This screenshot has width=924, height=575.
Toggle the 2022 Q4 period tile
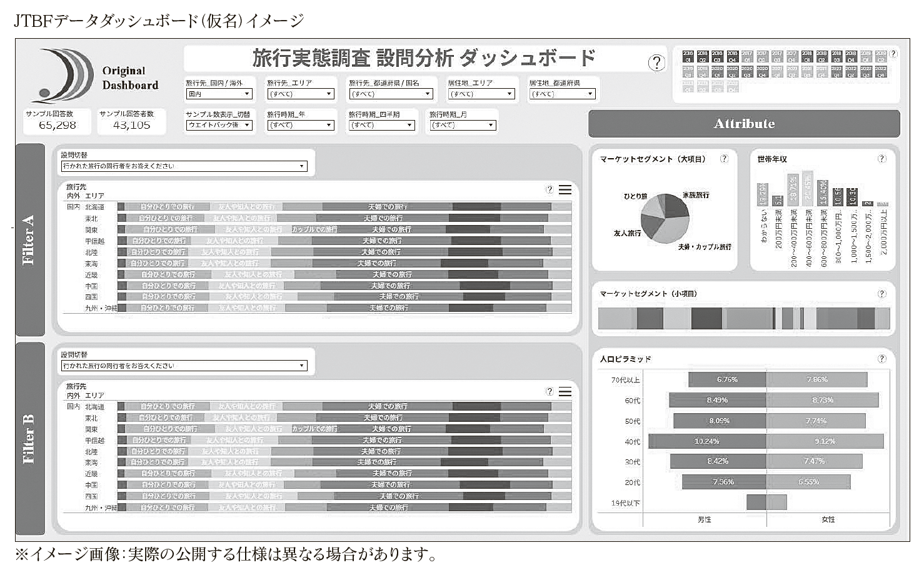coord(880,72)
